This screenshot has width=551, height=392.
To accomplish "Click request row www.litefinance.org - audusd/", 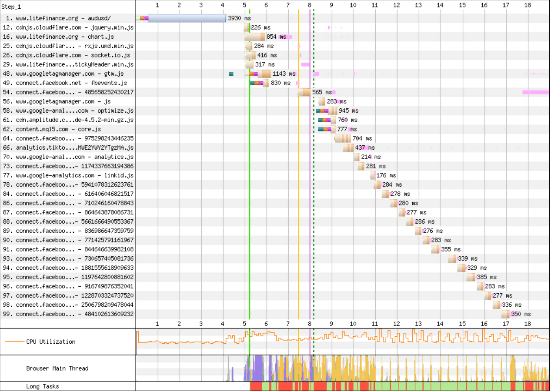I will [x=59, y=18].
